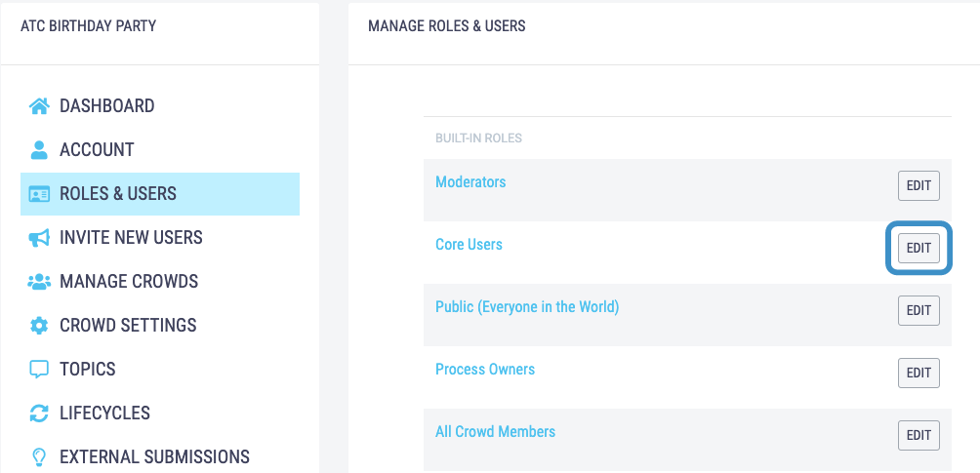Viewport: 980px width, 473px height.
Task: Open the Topics section
Action: click(88, 369)
